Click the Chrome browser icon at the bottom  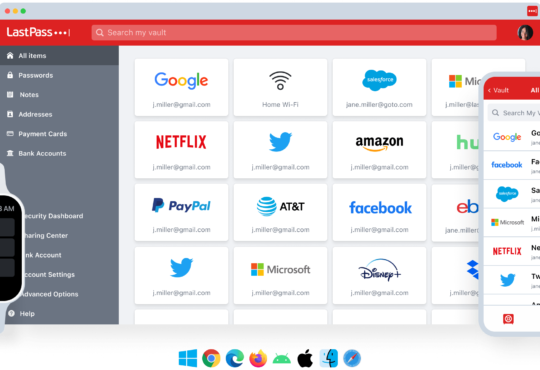(211, 358)
